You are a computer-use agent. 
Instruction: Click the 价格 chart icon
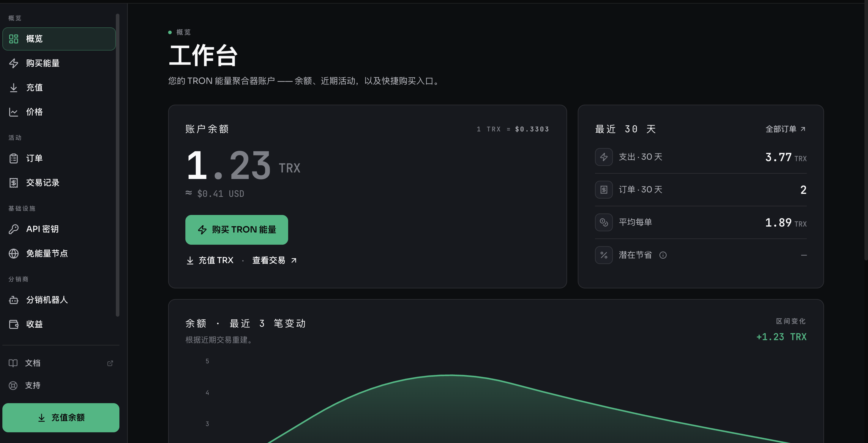pos(13,112)
